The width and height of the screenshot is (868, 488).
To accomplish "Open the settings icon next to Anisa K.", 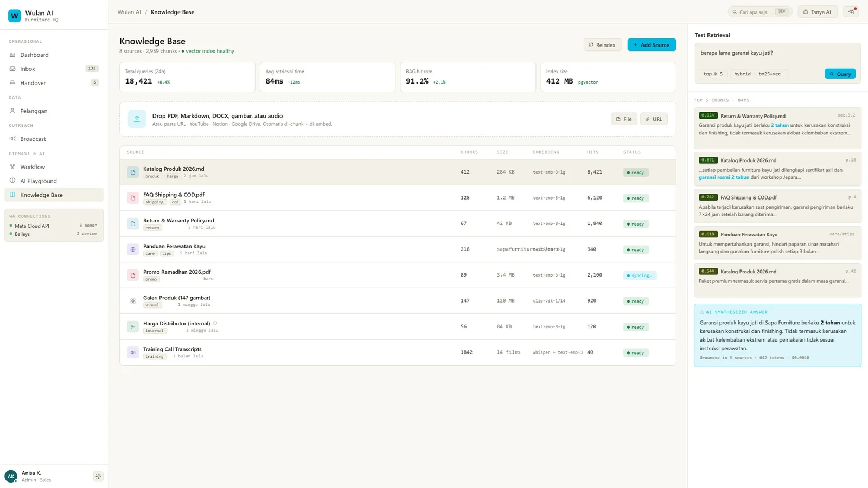I will pyautogui.click(x=98, y=476).
